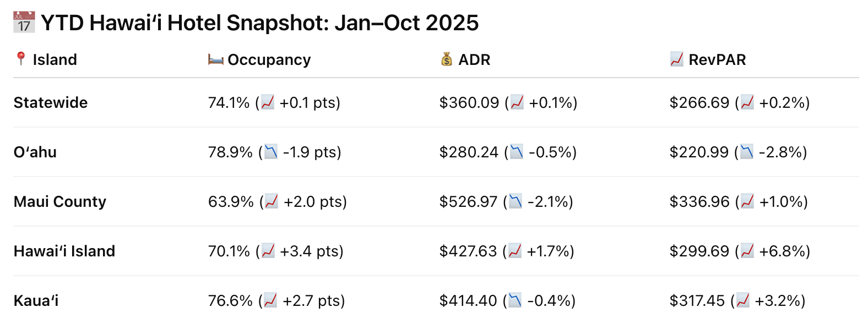Click the downtrend icon in Maui County ADR

(516, 201)
